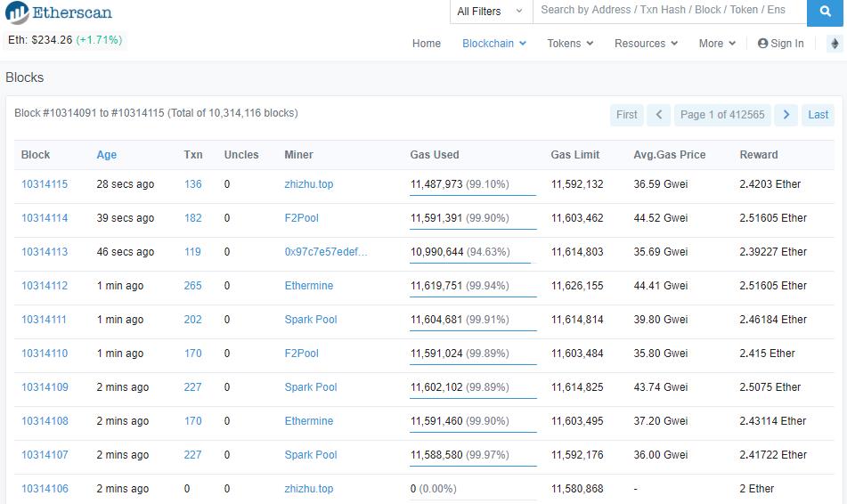Open miner address 0x97c7e57edef...
Screen dimensions: 847x504
click(x=326, y=252)
